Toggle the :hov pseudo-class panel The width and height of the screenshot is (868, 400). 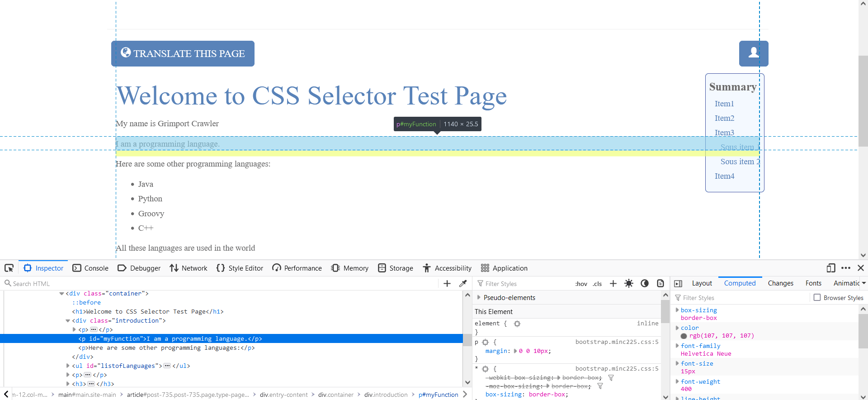581,284
